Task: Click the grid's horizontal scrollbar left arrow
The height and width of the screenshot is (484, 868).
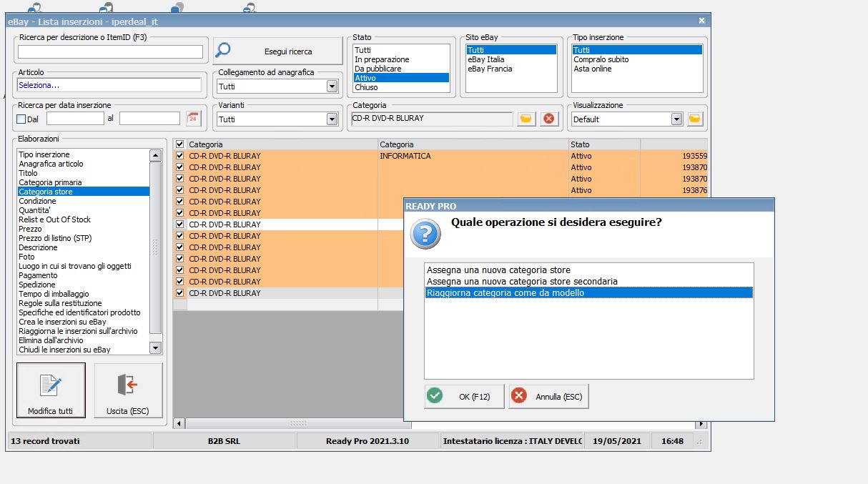Action: tap(179, 423)
